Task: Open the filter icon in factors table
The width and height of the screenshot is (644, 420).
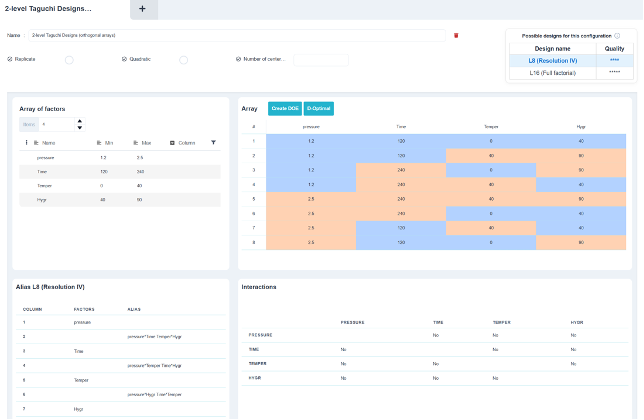Action: point(214,142)
